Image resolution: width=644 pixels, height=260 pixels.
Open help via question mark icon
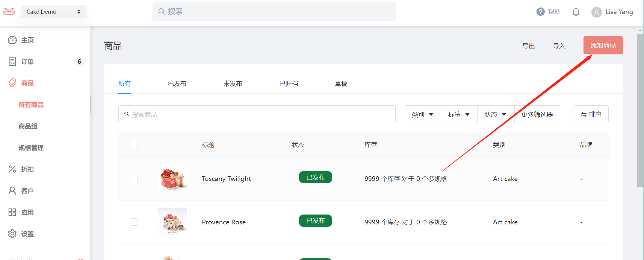540,12
